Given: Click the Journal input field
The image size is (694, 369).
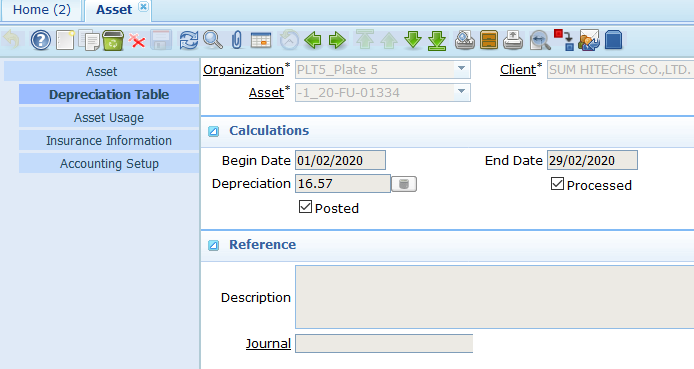Looking at the screenshot, I should (384, 343).
